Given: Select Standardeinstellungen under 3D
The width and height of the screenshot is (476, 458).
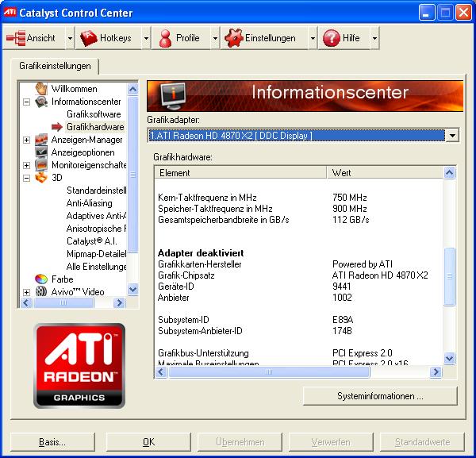Looking at the screenshot, I should click(96, 191).
